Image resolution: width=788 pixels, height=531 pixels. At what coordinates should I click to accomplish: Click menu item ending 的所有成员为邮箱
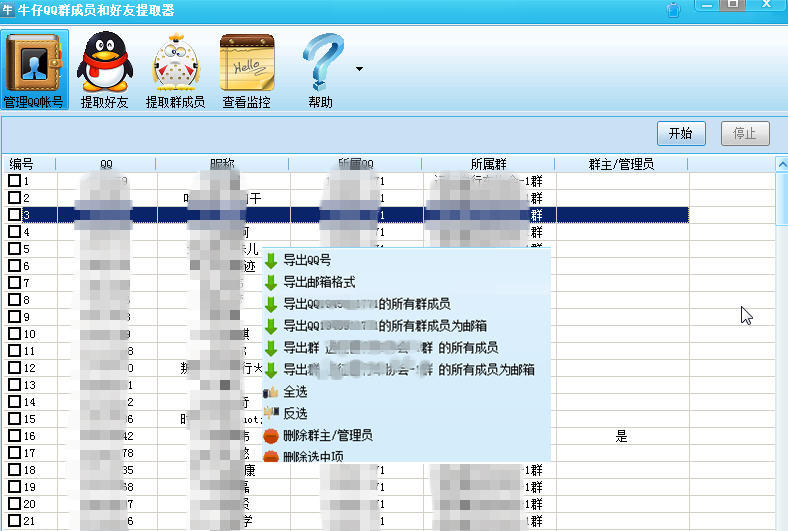[409, 369]
